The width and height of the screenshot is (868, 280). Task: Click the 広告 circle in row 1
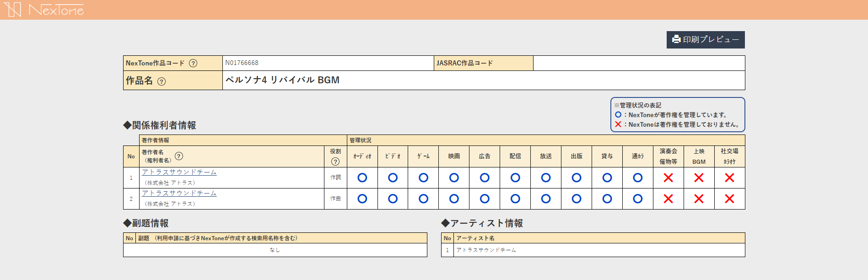point(485,178)
